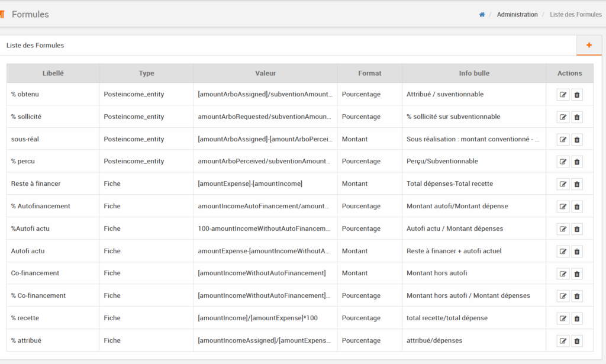
Task: Edit the 'Reste à financer' formula
Action: 563,184
